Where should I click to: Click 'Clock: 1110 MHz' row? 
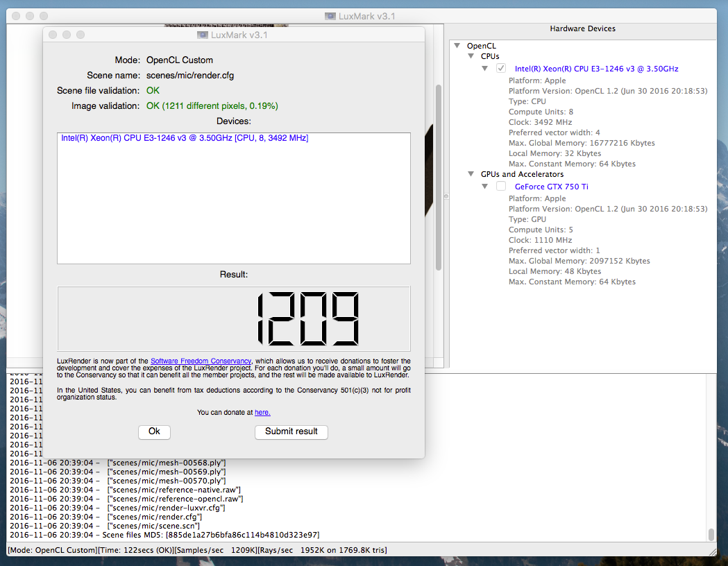click(x=540, y=240)
